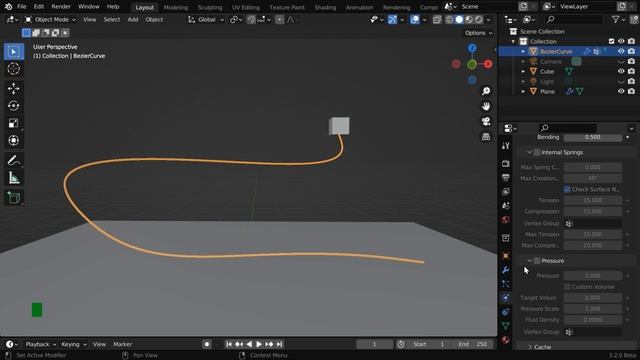Expand the Cube tree item
Viewport: 640px width, 360px height.
click(523, 71)
